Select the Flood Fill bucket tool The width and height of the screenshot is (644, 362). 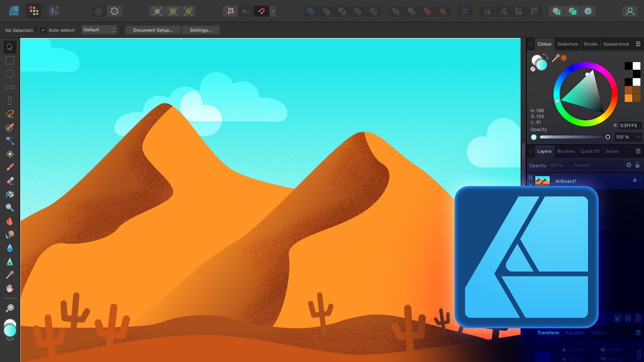click(x=10, y=195)
